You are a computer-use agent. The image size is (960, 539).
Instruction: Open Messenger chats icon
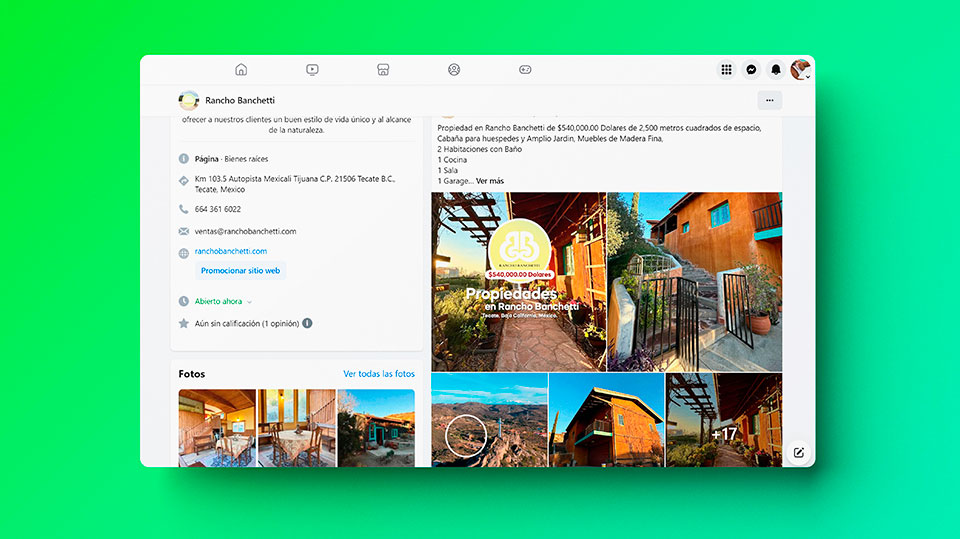click(x=751, y=70)
